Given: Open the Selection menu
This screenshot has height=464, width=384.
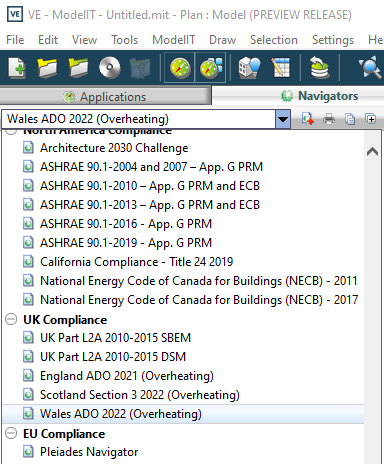Looking at the screenshot, I should tap(274, 40).
